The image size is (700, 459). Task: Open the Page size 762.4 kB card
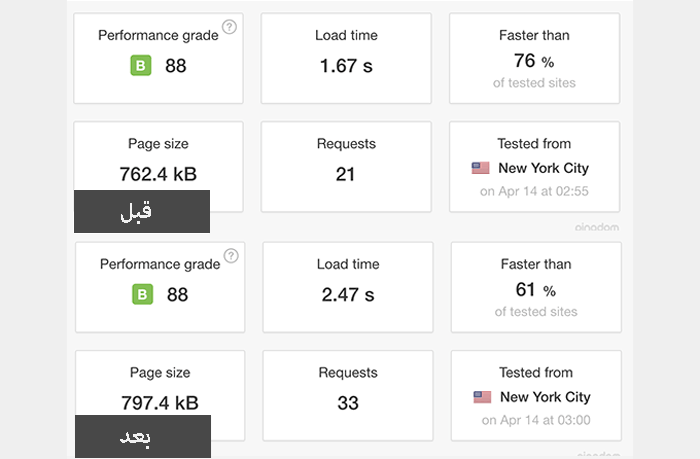[x=158, y=158]
